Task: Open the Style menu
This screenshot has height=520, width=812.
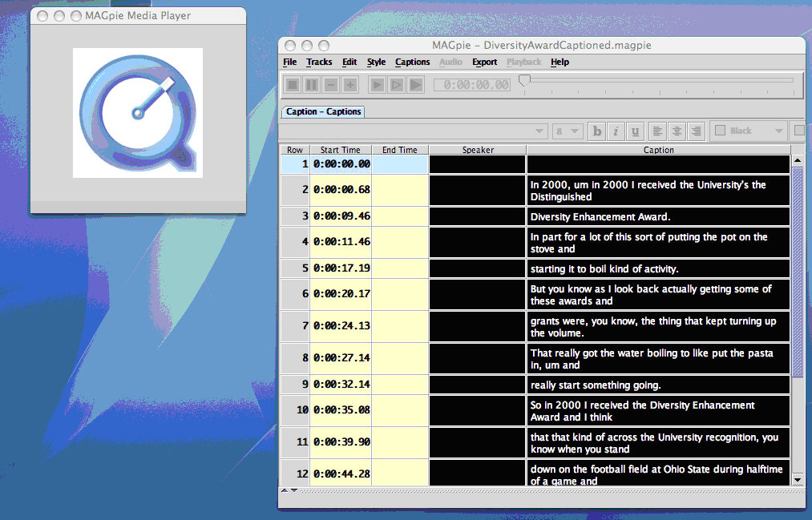Action: point(377,62)
